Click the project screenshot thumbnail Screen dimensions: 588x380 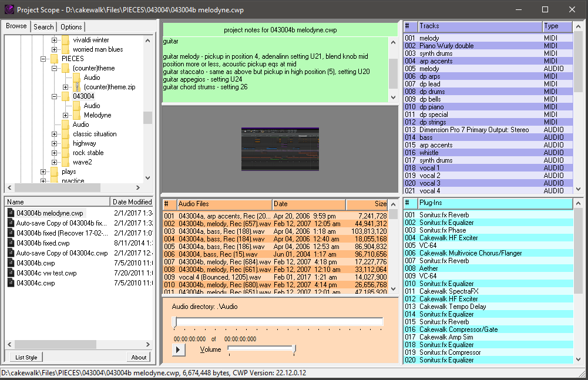pyautogui.click(x=280, y=149)
